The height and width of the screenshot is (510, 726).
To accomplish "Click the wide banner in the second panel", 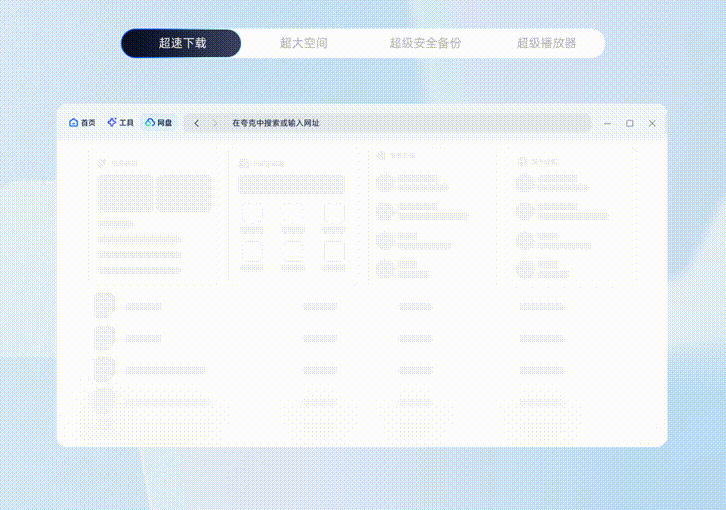I will (x=292, y=185).
